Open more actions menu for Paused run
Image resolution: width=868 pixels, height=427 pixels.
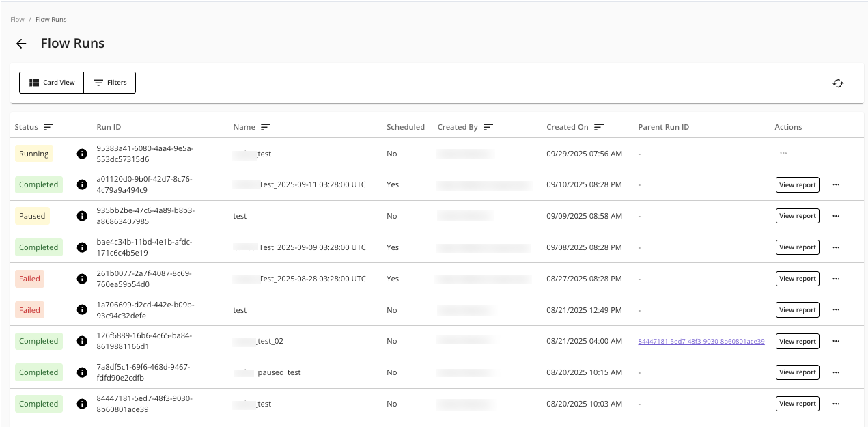836,216
